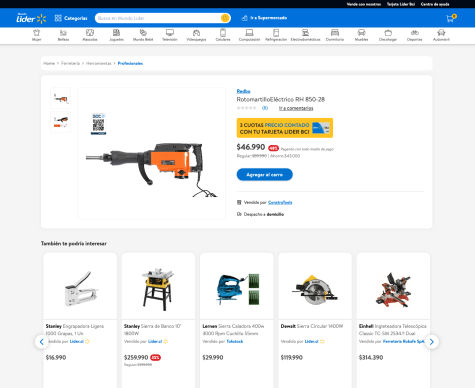Image resolution: width=475 pixels, height=388 pixels.
Task: Select the second product thumbnail
Action: coord(60,122)
